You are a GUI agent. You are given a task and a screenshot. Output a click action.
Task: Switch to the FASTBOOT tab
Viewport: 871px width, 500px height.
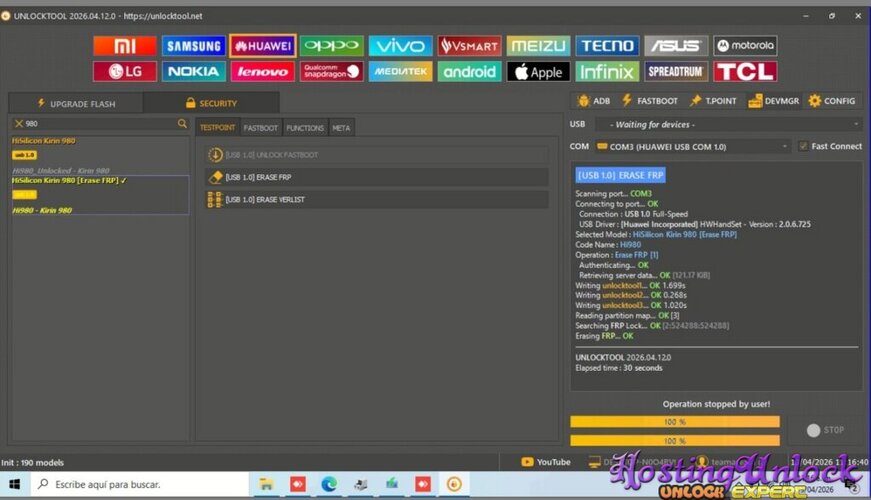coord(261,128)
